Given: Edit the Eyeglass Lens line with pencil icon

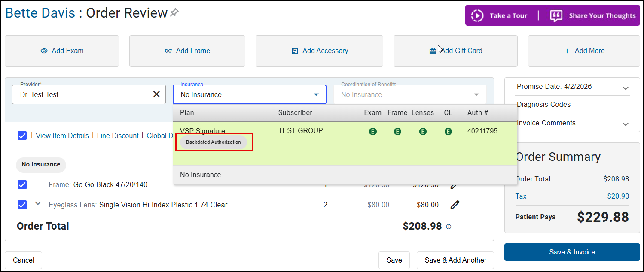Looking at the screenshot, I should [455, 205].
